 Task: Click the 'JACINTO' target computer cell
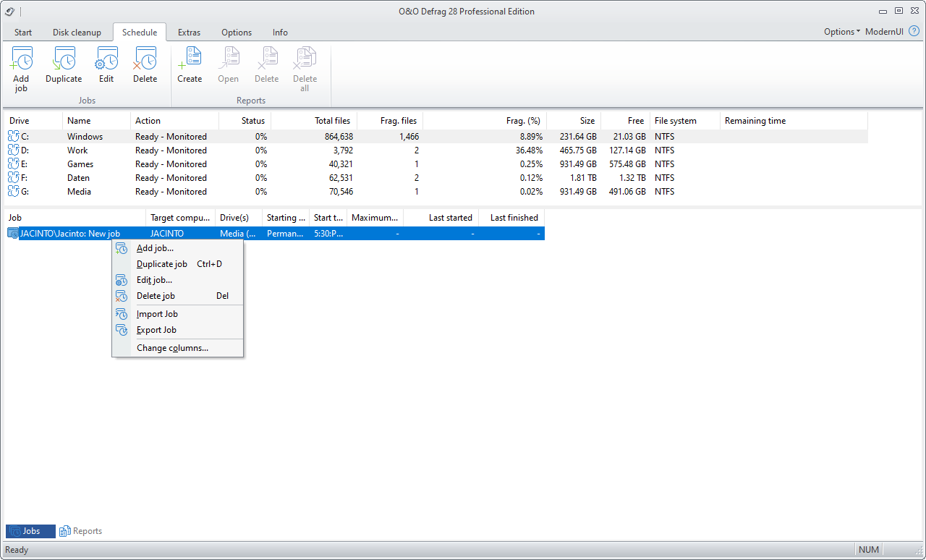click(x=167, y=234)
